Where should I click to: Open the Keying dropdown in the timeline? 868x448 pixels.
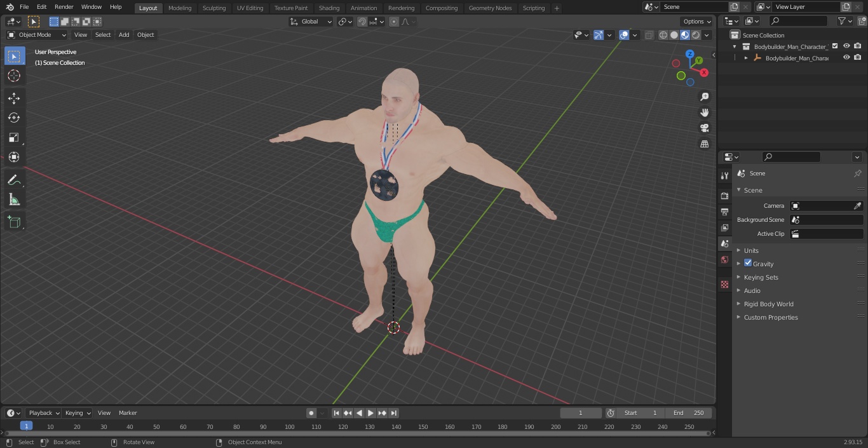(78, 413)
